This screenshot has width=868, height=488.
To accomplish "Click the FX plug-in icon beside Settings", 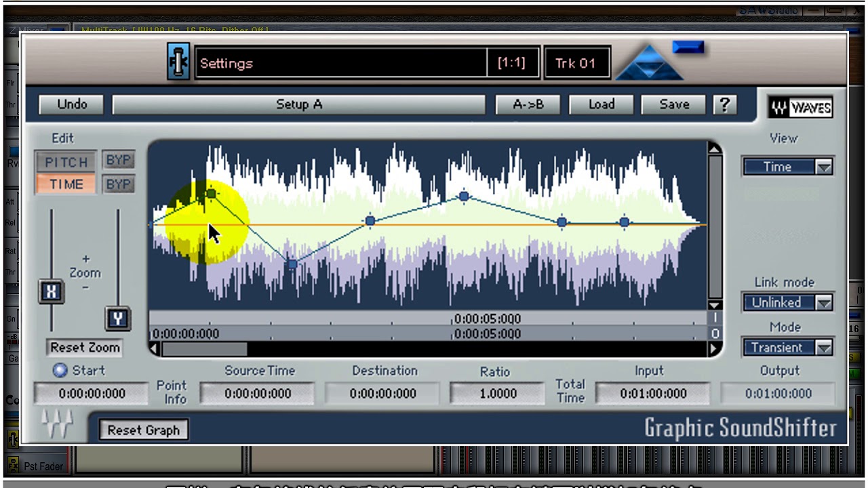I will coord(178,62).
